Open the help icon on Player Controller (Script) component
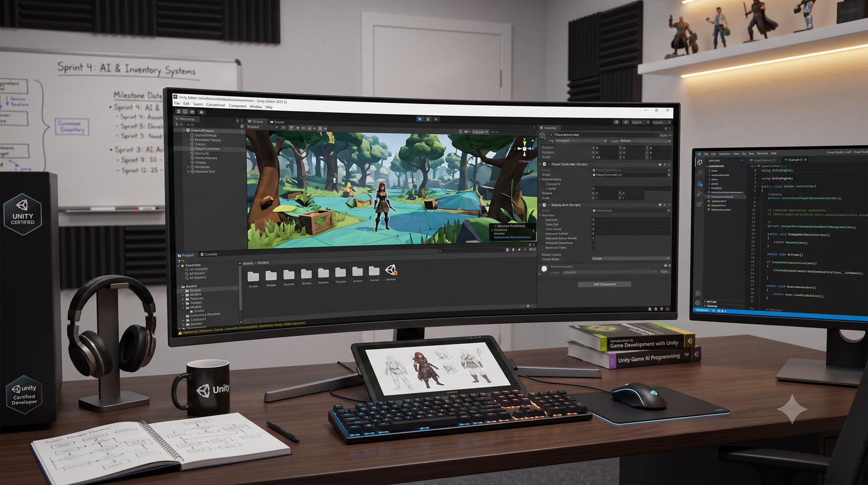This screenshot has height=485, width=868. (x=660, y=165)
